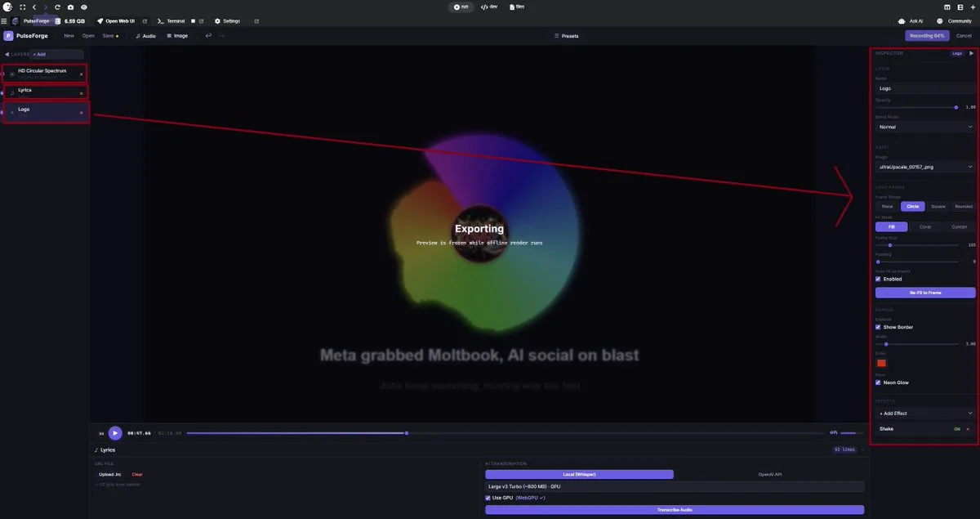The width and height of the screenshot is (980, 519).
Task: Open the Blend Mode dropdown set to Normal
Action: coord(925,128)
